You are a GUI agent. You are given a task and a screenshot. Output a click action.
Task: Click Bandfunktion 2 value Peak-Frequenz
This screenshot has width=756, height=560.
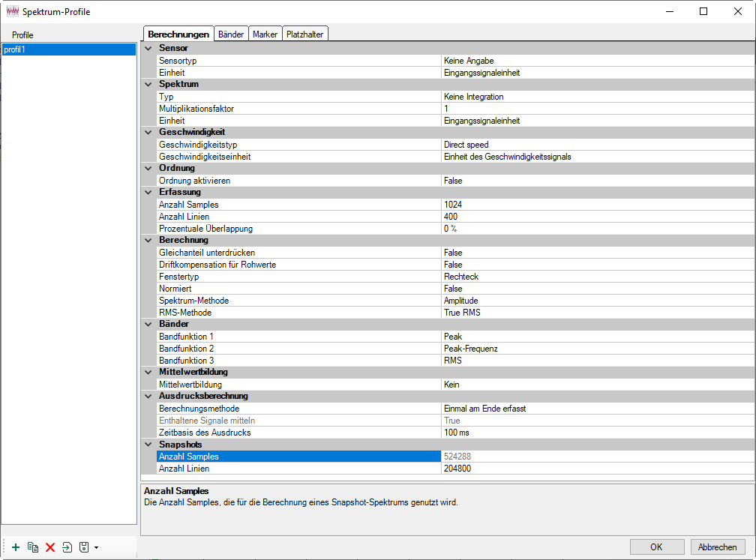[x=598, y=349]
